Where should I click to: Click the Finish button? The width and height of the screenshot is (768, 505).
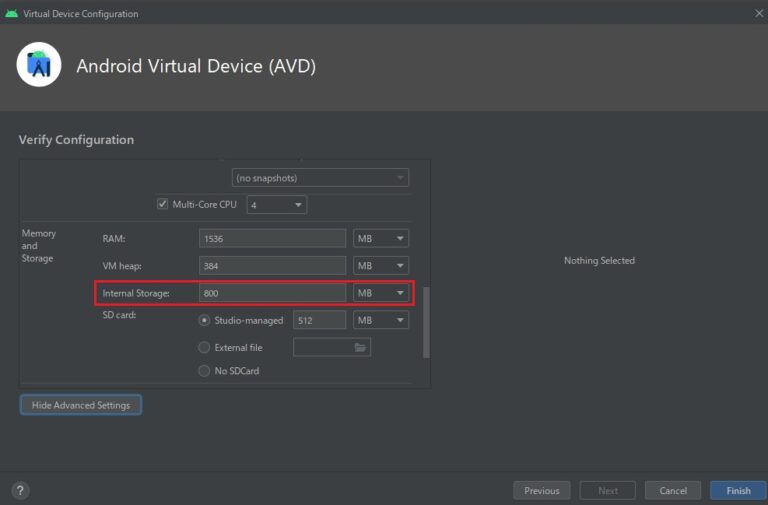pyautogui.click(x=738, y=490)
